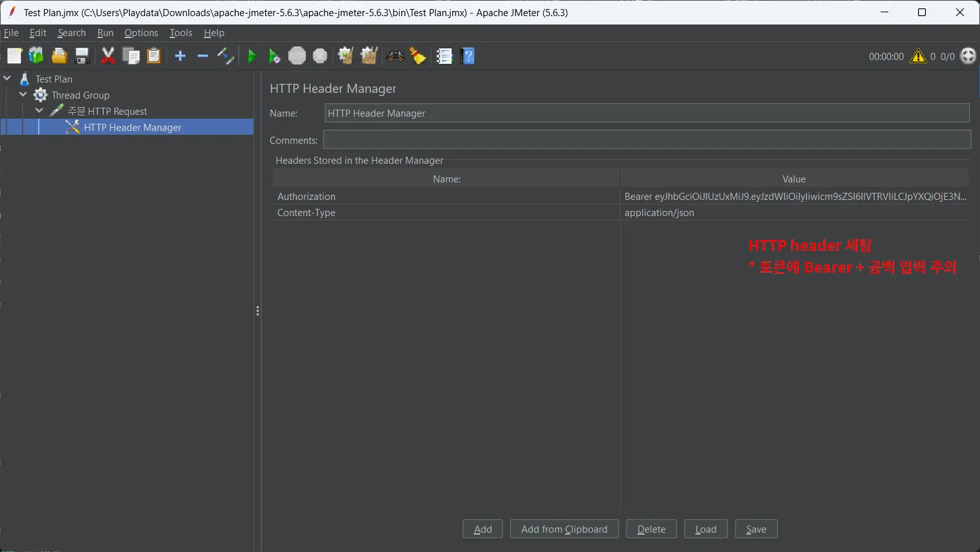Open the Search menu
Screen dimensions: 980x552
click(72, 33)
